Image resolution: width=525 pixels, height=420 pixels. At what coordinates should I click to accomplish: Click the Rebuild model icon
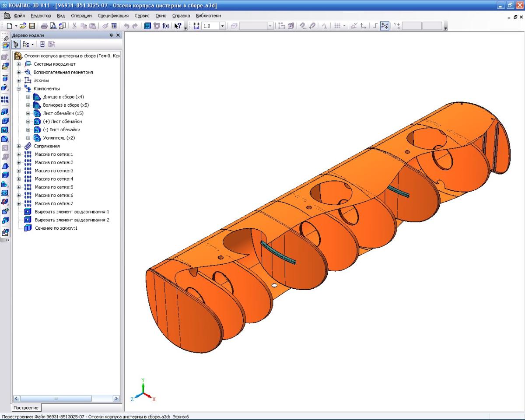(x=147, y=26)
